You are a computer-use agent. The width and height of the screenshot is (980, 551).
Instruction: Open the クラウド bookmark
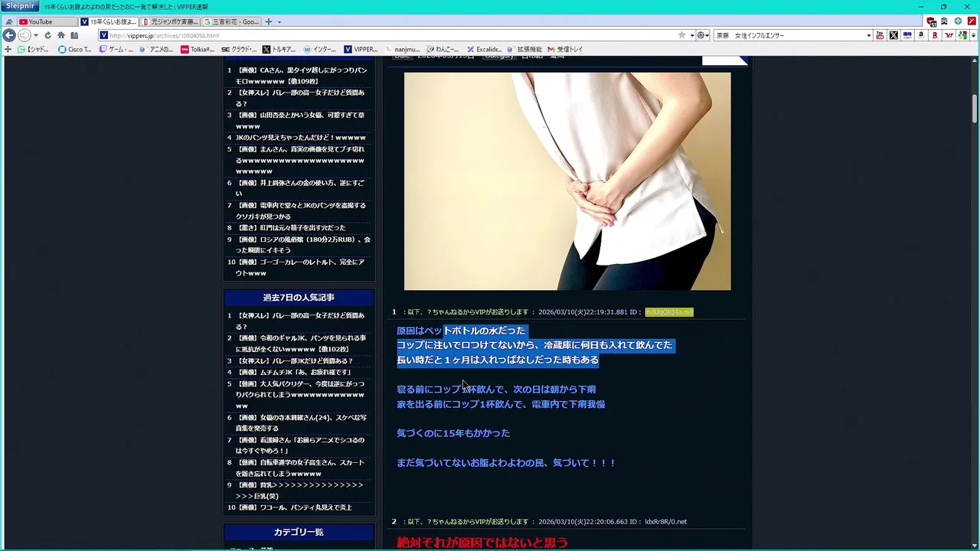click(x=239, y=49)
